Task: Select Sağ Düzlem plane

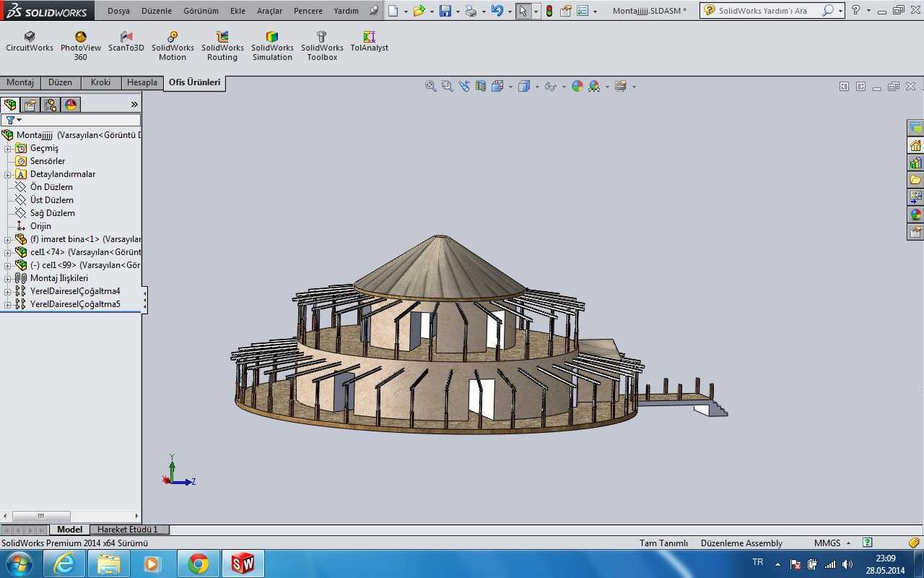Action: click(52, 213)
